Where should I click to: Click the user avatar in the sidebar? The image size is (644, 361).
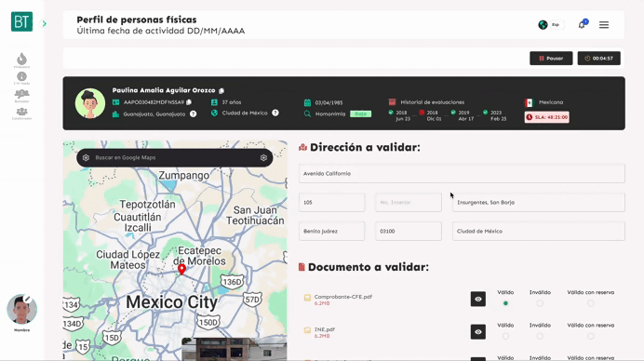21,309
